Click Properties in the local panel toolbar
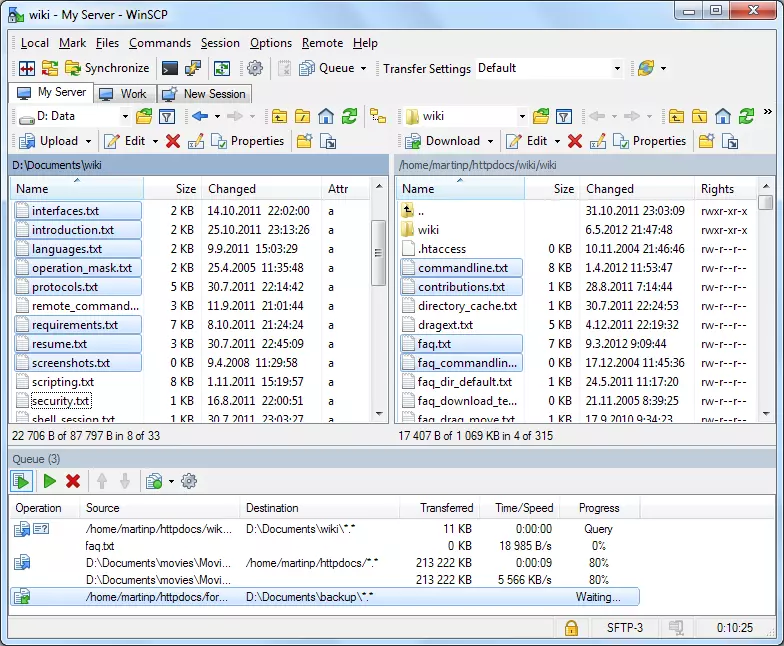784x646 pixels. click(x=248, y=141)
